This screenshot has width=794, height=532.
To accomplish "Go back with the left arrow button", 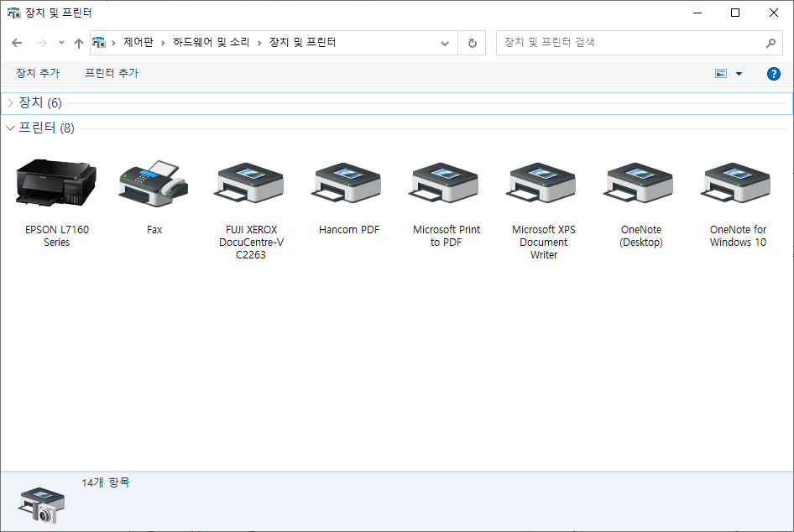I will click(x=17, y=43).
